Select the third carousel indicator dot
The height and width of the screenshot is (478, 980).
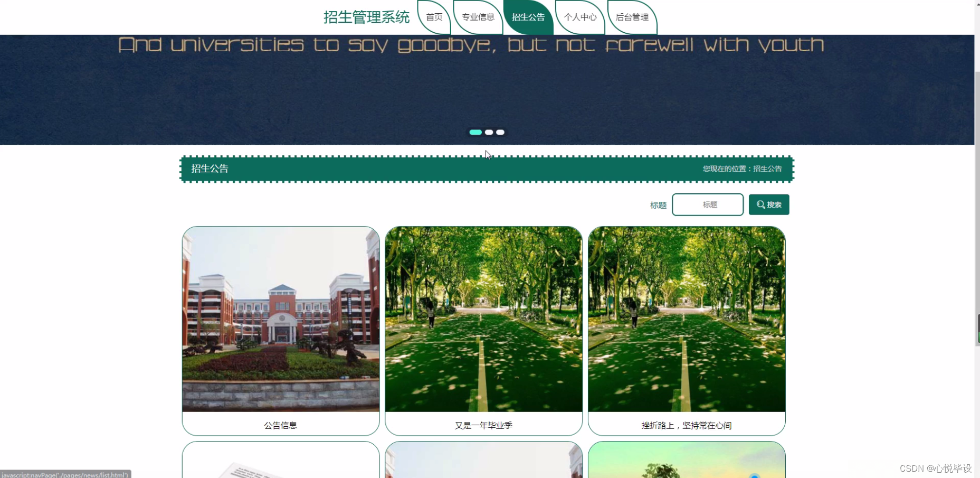tap(500, 132)
